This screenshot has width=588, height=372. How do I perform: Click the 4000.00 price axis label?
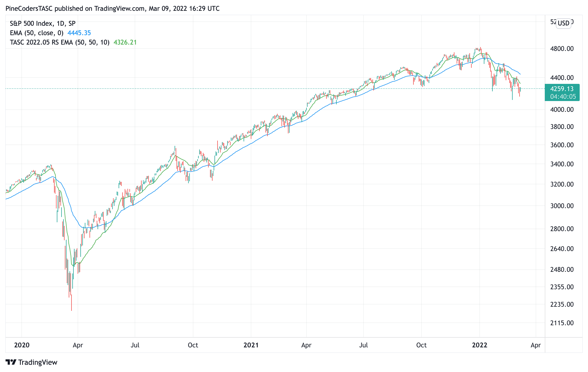coord(562,110)
